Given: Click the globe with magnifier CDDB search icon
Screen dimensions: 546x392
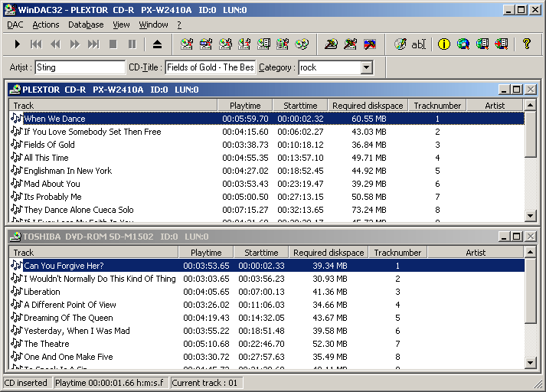Looking at the screenshot, I should (x=463, y=44).
